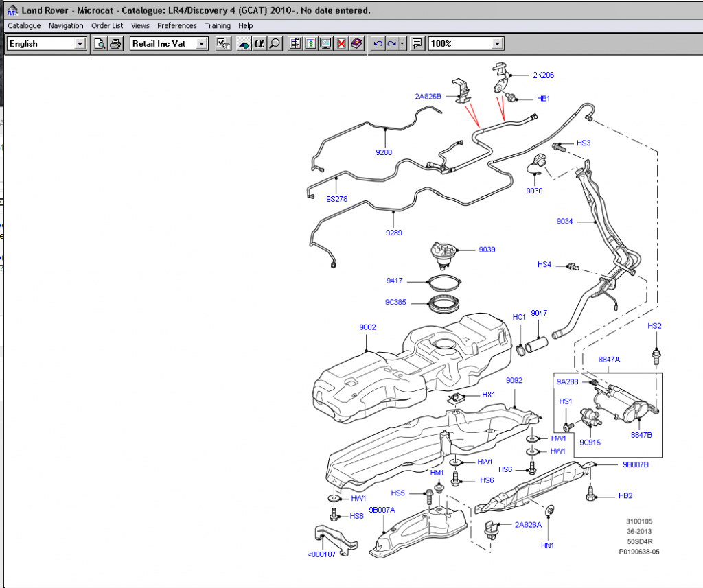Screen dimensions: 703x588
Task: Click the monitor display icon
Action: [325, 43]
